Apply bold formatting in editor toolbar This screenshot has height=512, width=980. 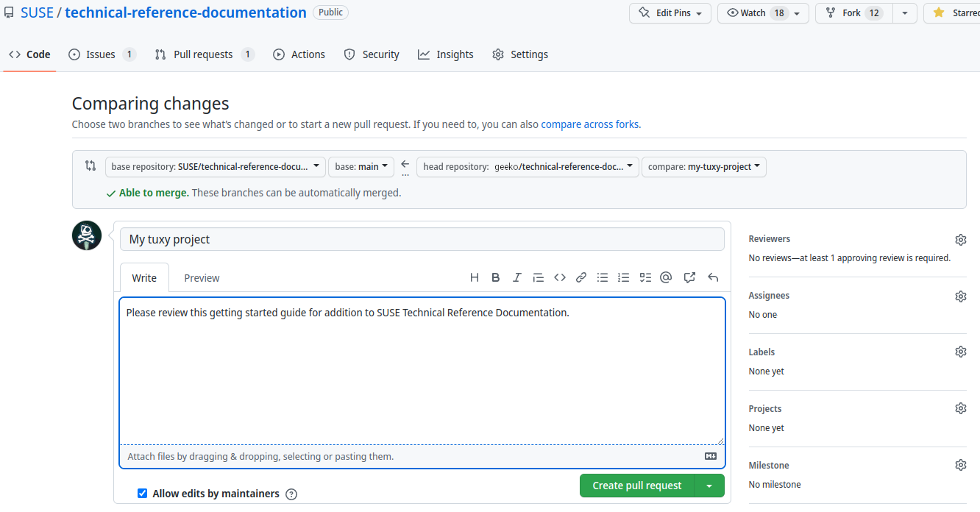[496, 277]
